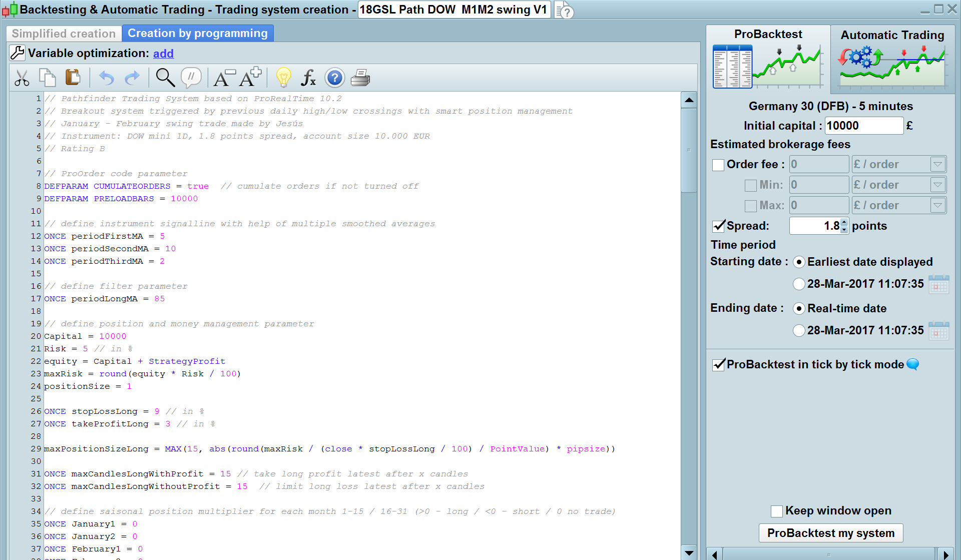Open the fx function insert tool

(308, 78)
